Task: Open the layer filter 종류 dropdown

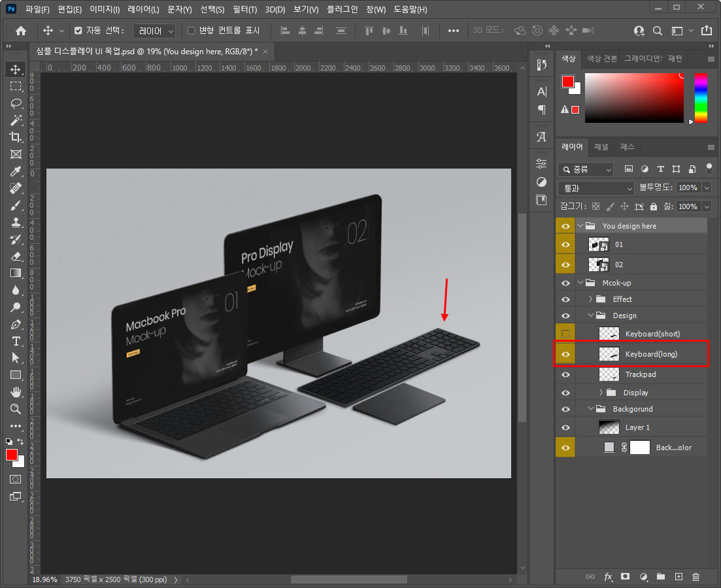Action: pos(586,169)
